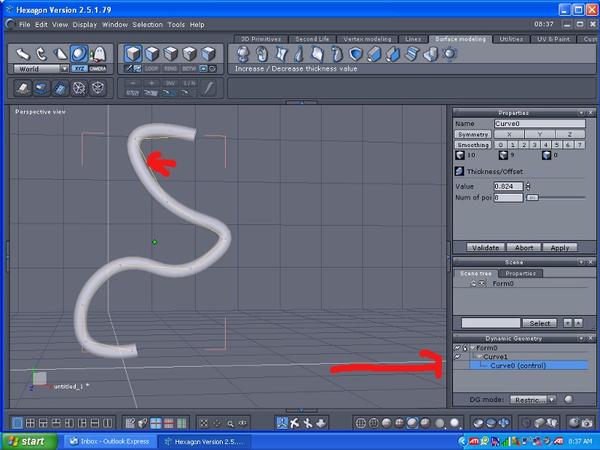Collapse the Properties panel with its arrow
The image size is (600, 450).
click(x=581, y=113)
